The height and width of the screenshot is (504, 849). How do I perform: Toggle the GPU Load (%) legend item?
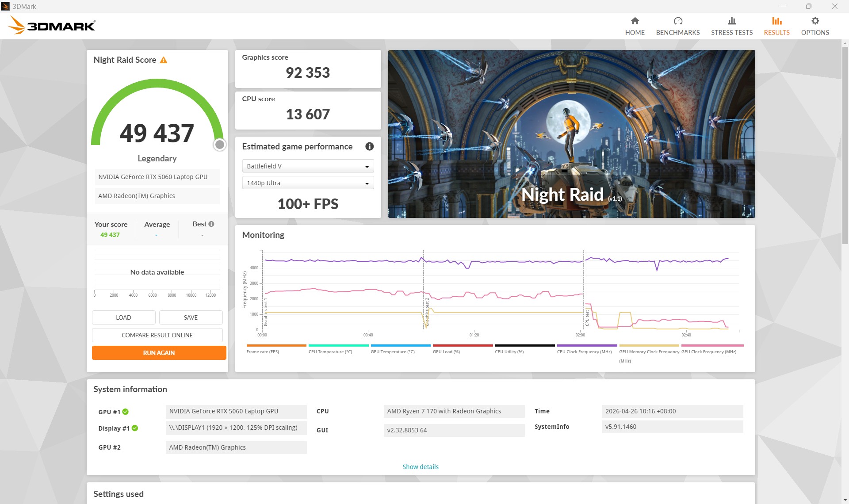coord(463,349)
